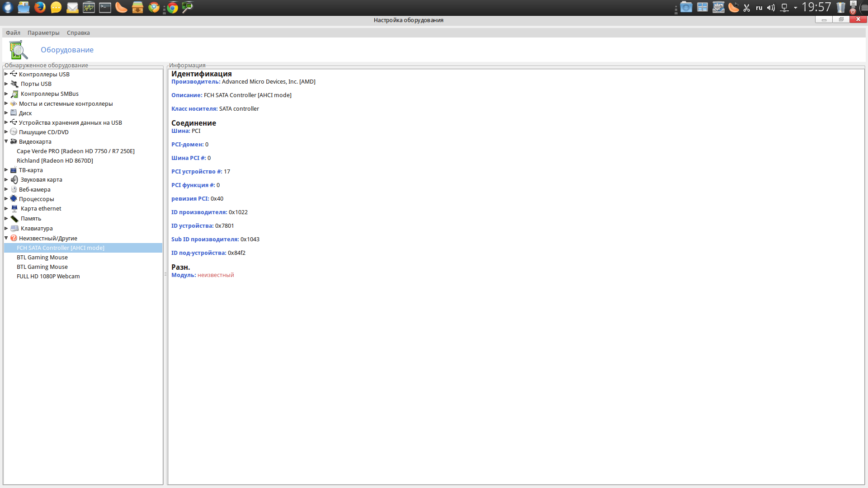
Task: Collapse the Неизвестный/Другие tree node
Action: (6, 238)
